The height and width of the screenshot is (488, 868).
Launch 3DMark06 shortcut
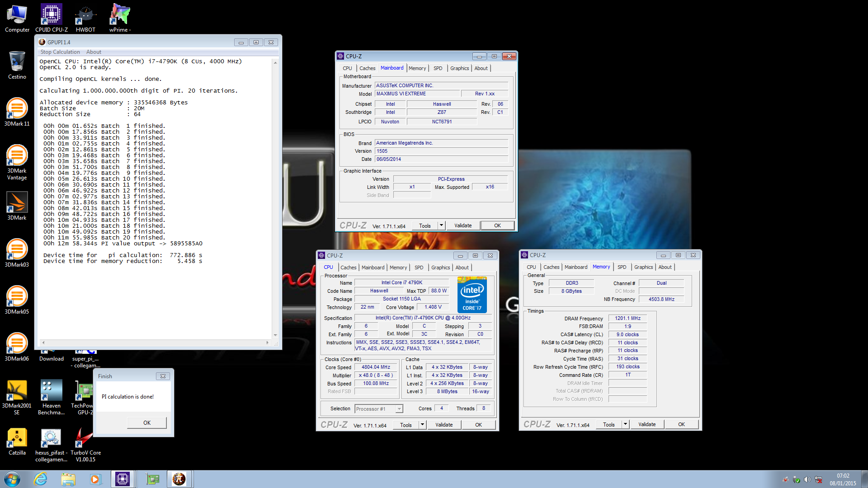pos(17,347)
